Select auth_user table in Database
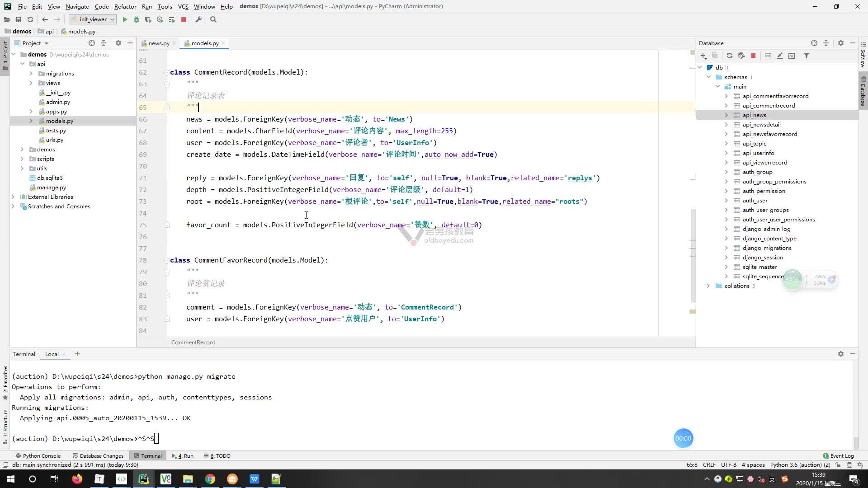This screenshot has height=488, width=868. coord(755,200)
